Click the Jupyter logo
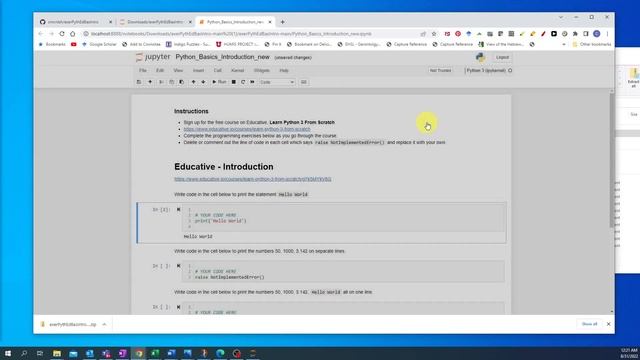Image resolution: width=640 pixels, height=360 pixels. [x=153, y=57]
